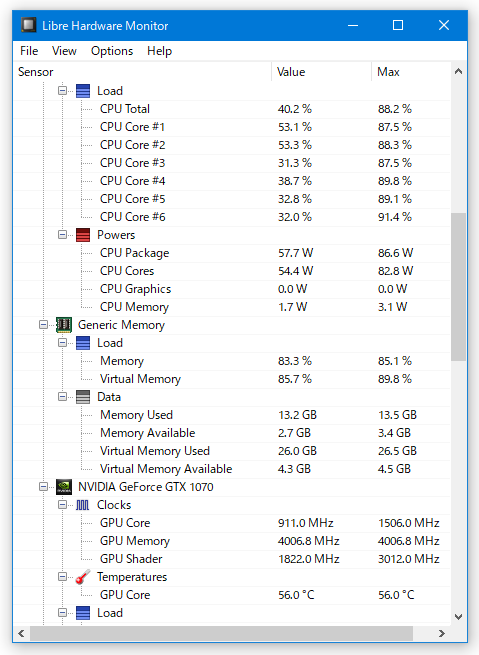The width and height of the screenshot is (479, 655).
Task: Collapse the NVIDIA GeForce GTX 1070 node
Action: point(43,487)
